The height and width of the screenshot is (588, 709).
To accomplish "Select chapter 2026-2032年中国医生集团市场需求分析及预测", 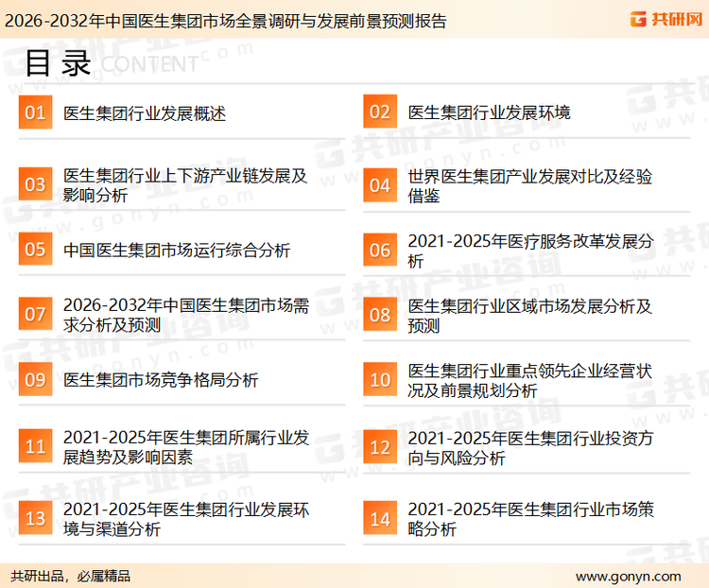I will (186, 315).
